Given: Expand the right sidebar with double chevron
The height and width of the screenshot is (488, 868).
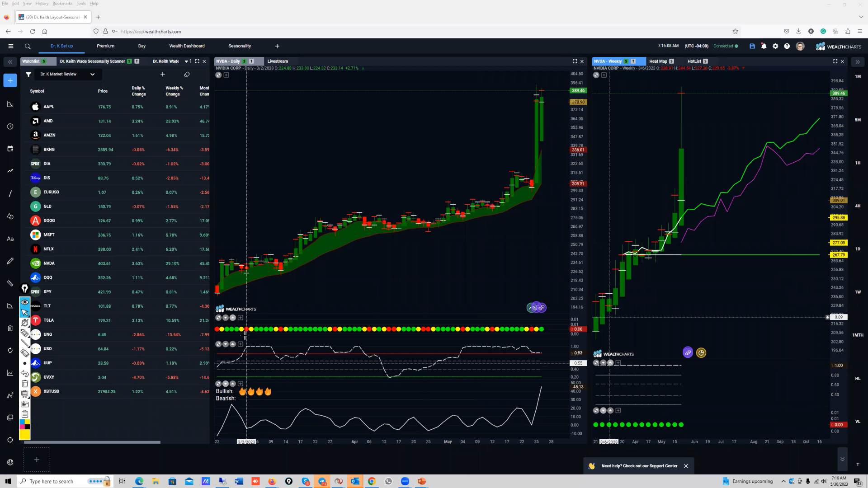Looking at the screenshot, I should pos(858,62).
